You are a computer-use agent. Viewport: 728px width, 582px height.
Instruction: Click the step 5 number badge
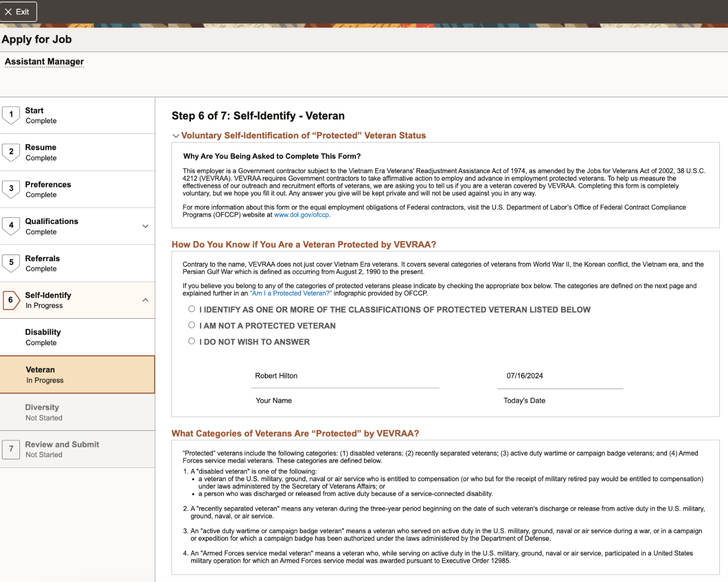pyautogui.click(x=11, y=263)
